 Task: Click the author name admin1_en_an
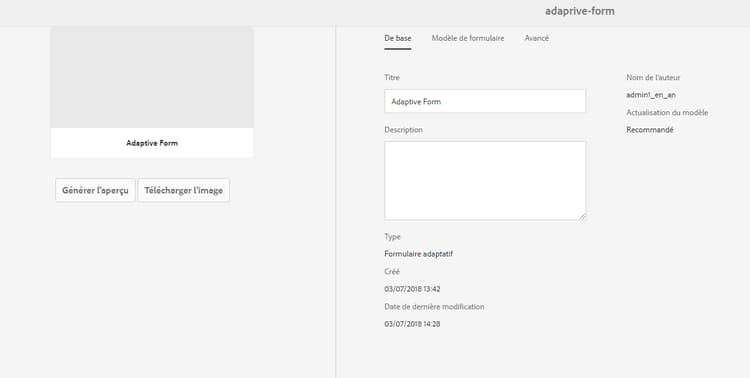pos(651,95)
